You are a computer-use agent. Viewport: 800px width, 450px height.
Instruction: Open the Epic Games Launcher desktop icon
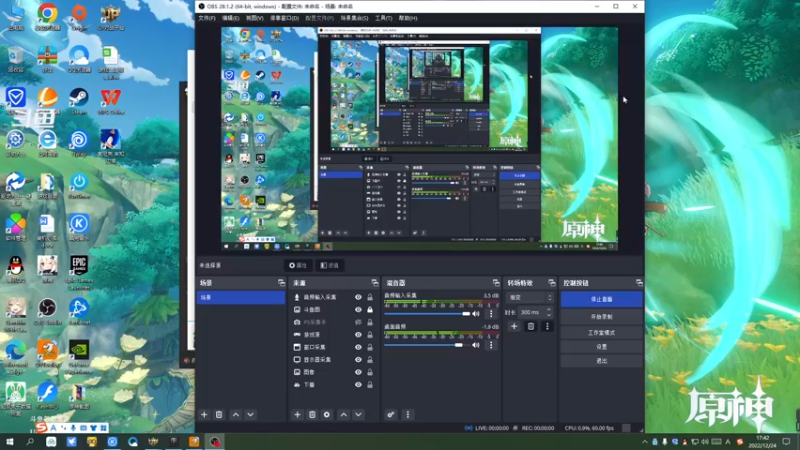tap(79, 272)
